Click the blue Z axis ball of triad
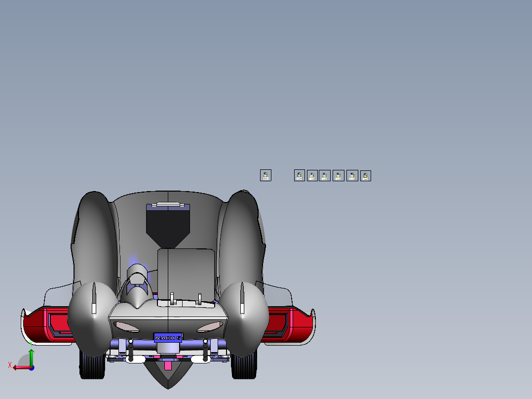This screenshot has width=532, height=399. point(32,368)
